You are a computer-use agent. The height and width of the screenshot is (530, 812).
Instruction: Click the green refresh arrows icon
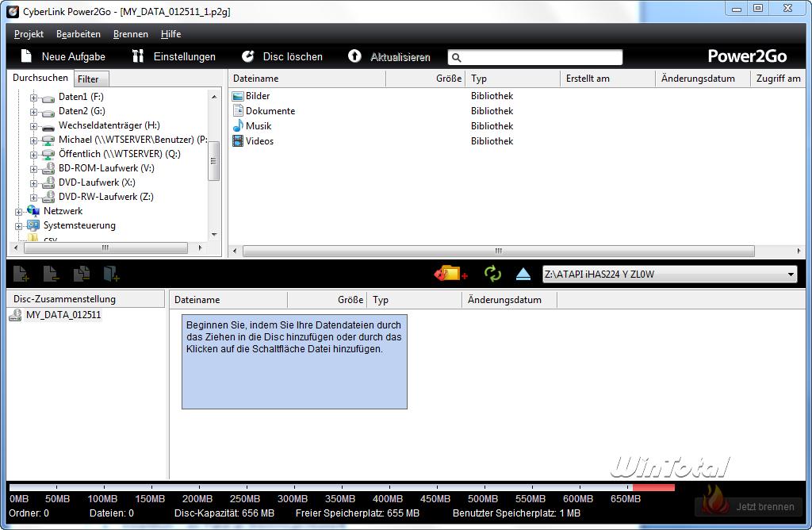[492, 273]
